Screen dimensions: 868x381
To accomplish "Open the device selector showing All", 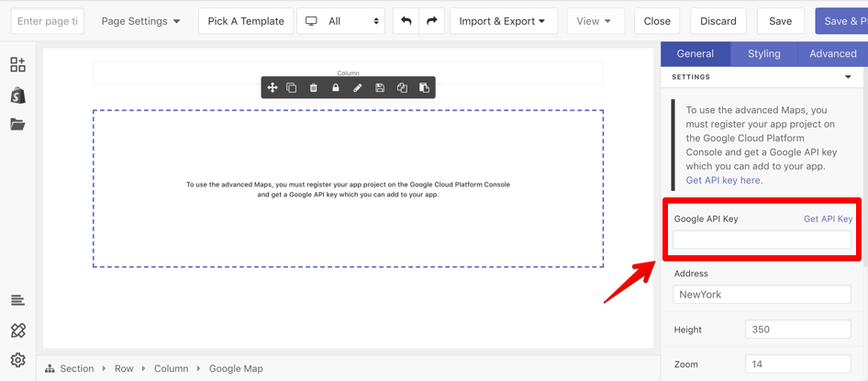I will point(341,21).
